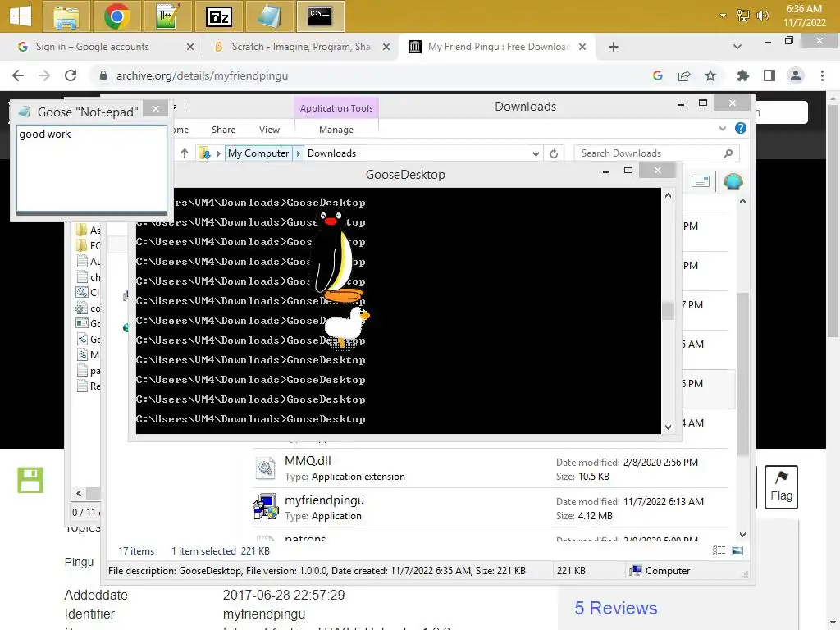Screen dimensions: 840x630
Task: Open the Goose Not-epad taskbar icon
Action: [269, 16]
